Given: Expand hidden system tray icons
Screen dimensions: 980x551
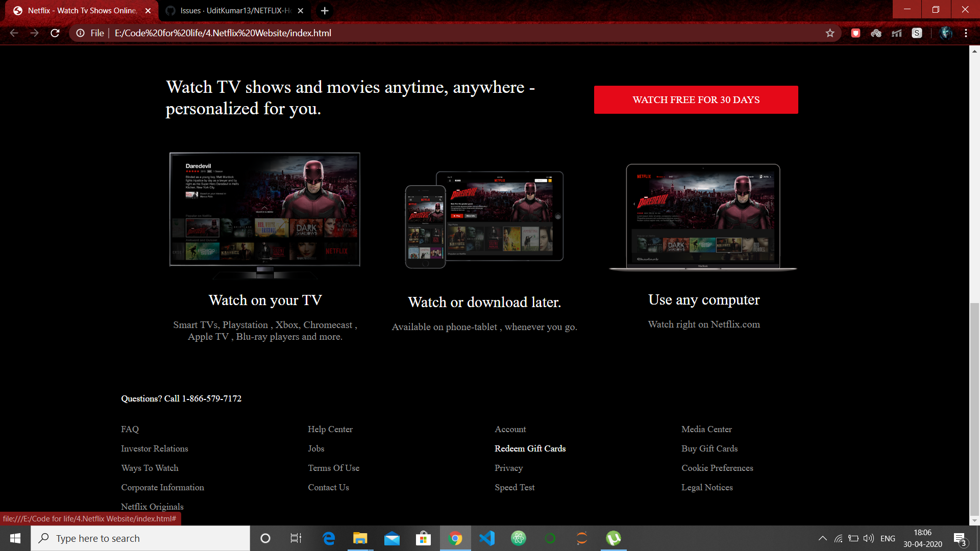Looking at the screenshot, I should tap(822, 538).
